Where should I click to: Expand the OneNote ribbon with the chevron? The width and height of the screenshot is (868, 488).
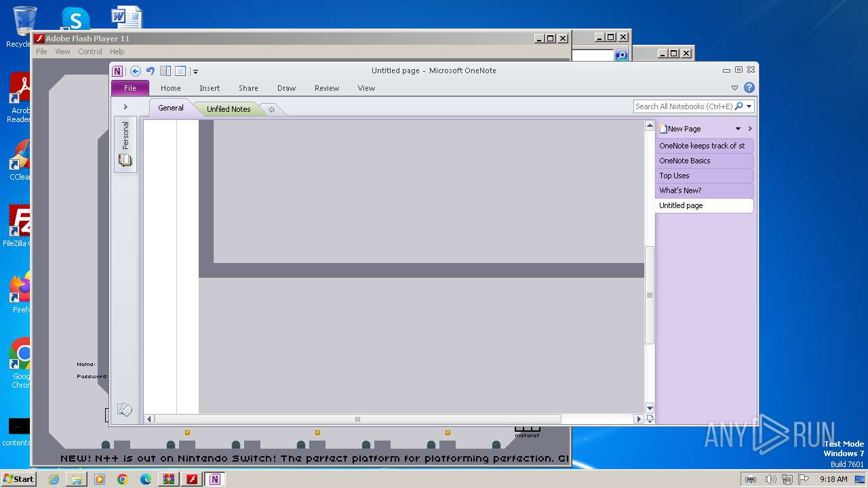pos(734,87)
